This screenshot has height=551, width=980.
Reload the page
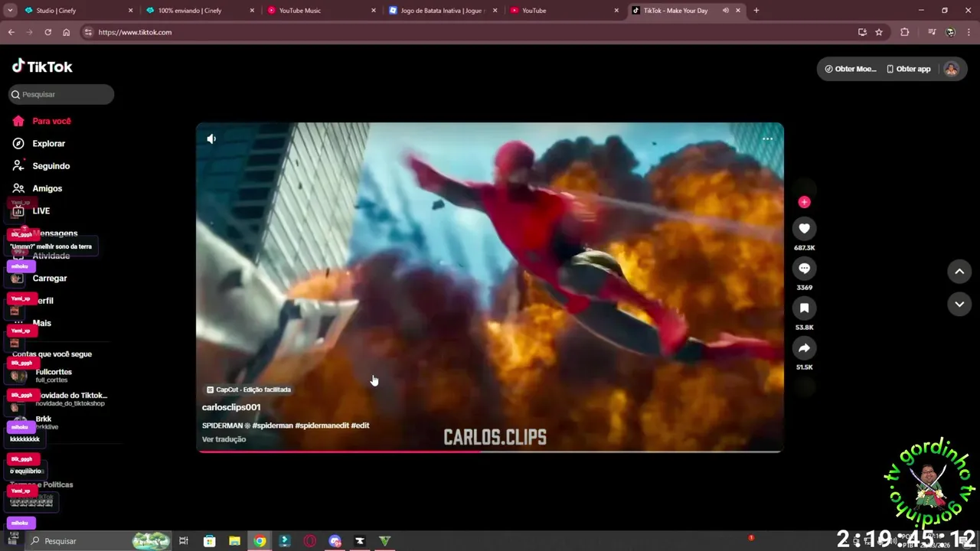(47, 32)
